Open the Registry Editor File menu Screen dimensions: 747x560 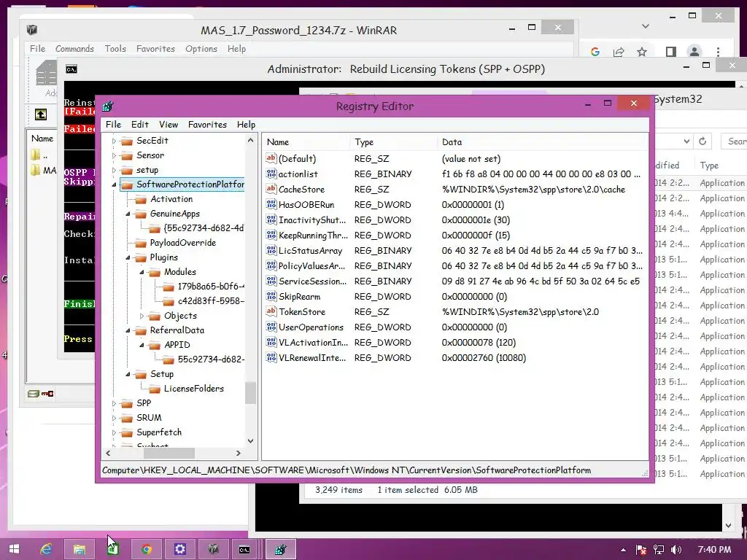click(x=113, y=124)
